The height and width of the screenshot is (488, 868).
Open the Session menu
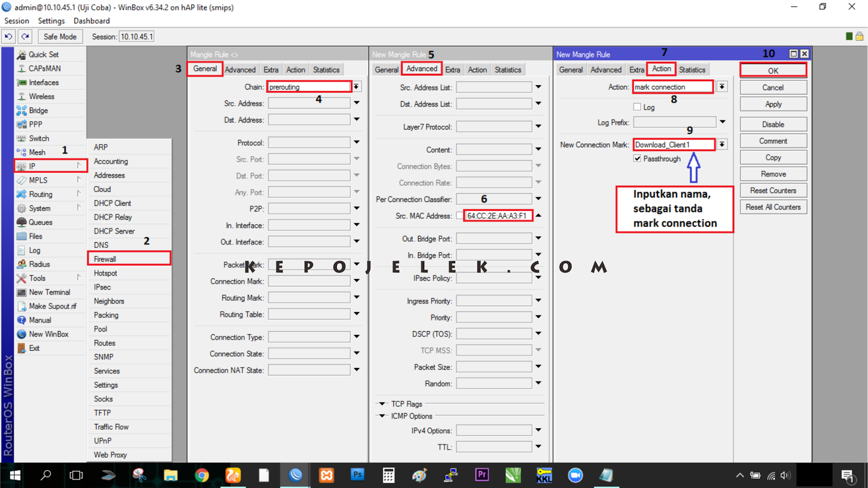pyautogui.click(x=17, y=21)
